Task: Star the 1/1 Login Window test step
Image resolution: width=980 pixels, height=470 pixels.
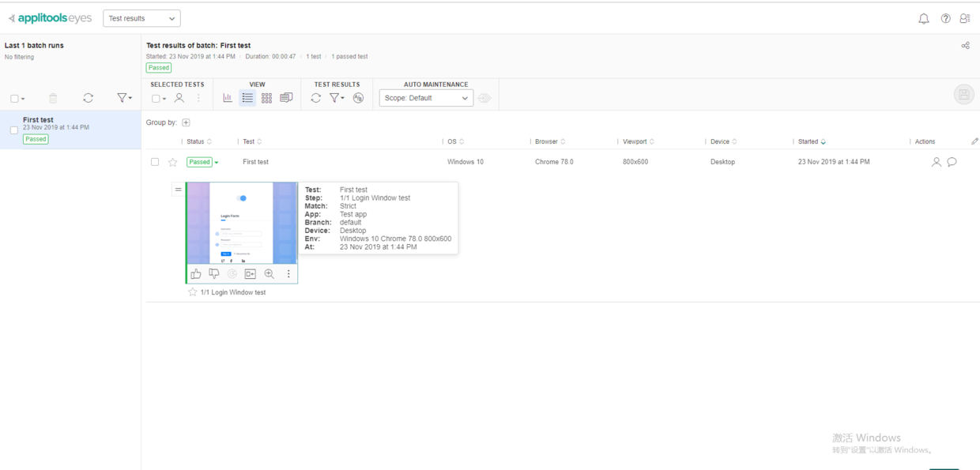Action: click(192, 292)
